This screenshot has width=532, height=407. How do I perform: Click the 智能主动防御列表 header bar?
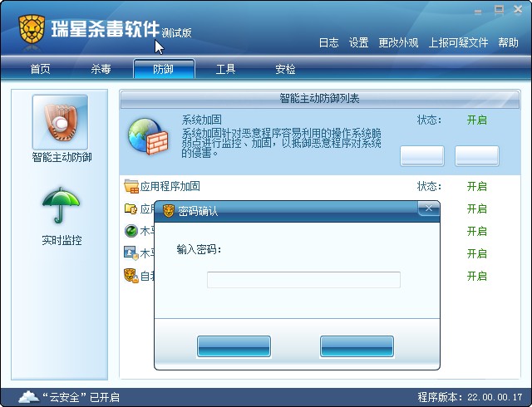(x=319, y=99)
